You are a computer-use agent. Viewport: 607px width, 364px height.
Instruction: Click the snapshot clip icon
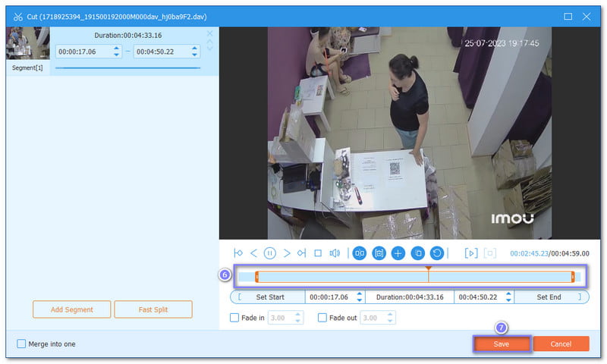point(379,253)
